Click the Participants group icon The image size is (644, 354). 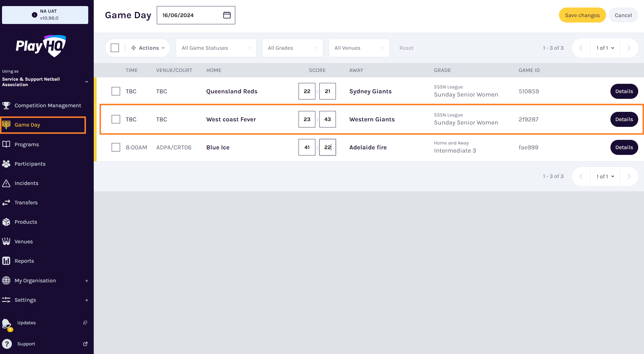point(6,164)
